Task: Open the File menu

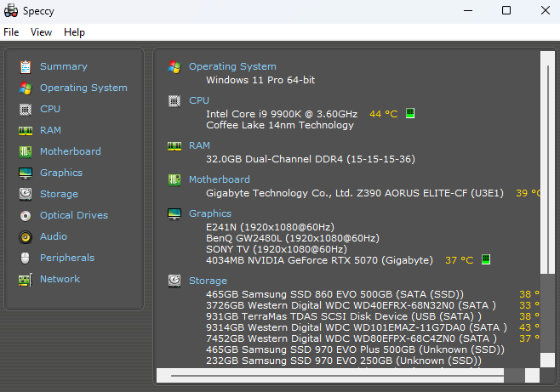Action: click(11, 32)
